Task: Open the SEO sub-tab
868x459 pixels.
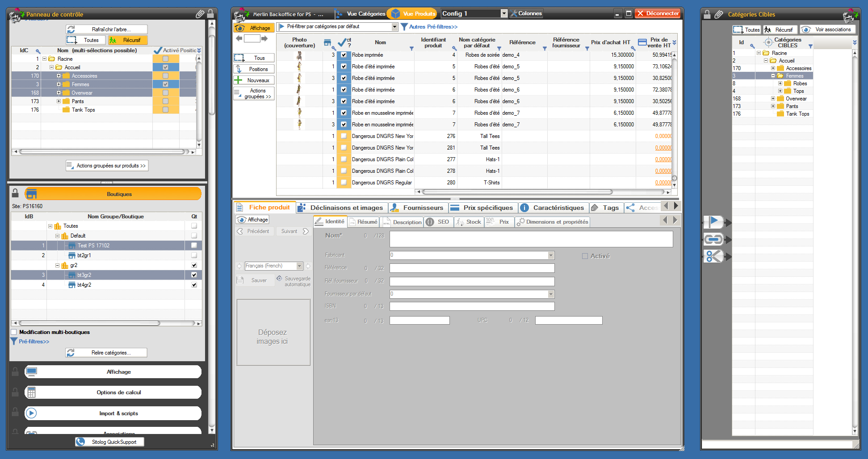Action: [438, 222]
